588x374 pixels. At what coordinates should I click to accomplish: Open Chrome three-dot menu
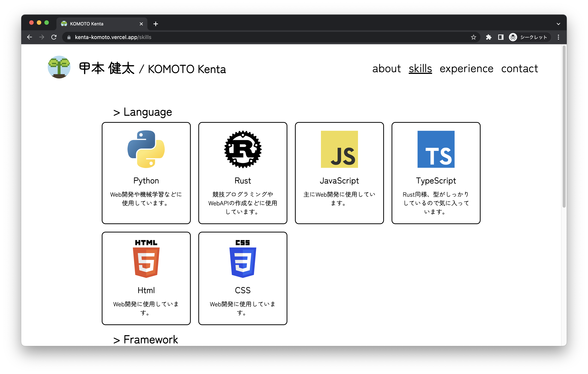point(558,37)
